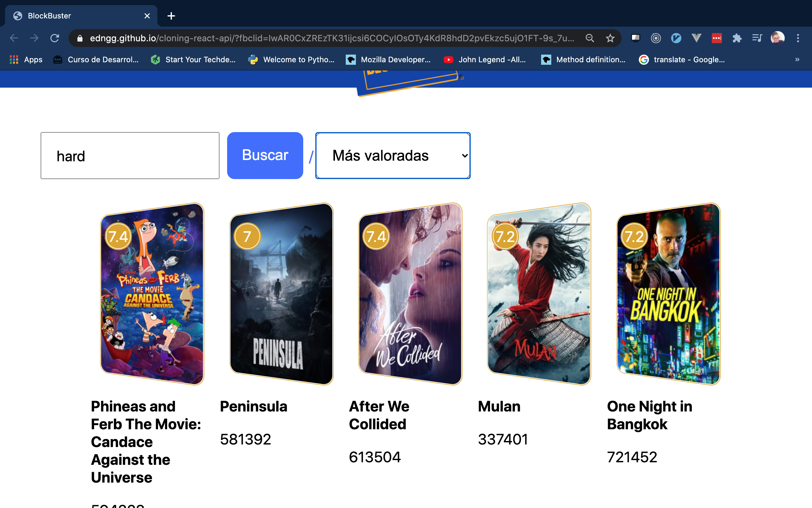This screenshot has width=812, height=508.
Task: Click movie ID 613504
Action: (x=375, y=457)
